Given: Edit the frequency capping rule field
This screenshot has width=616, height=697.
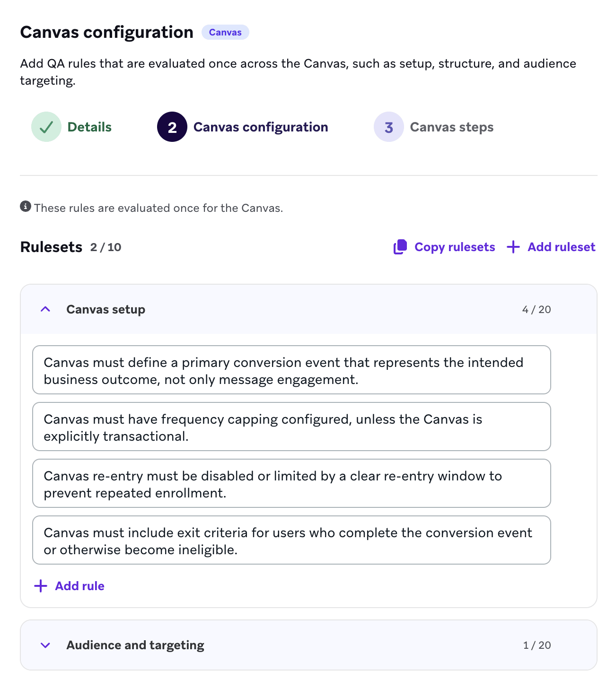Looking at the screenshot, I should point(291,427).
